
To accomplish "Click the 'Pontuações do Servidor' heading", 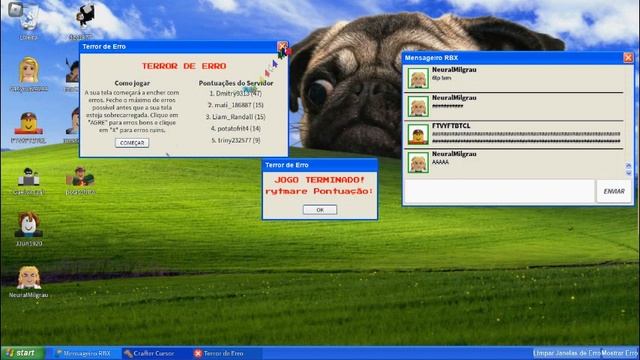I will (x=236, y=83).
